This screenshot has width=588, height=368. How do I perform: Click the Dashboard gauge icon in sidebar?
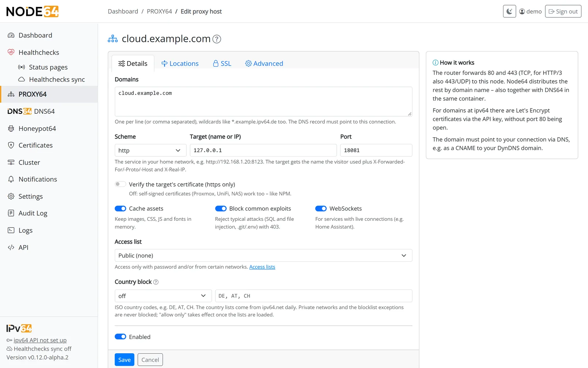pyautogui.click(x=11, y=35)
